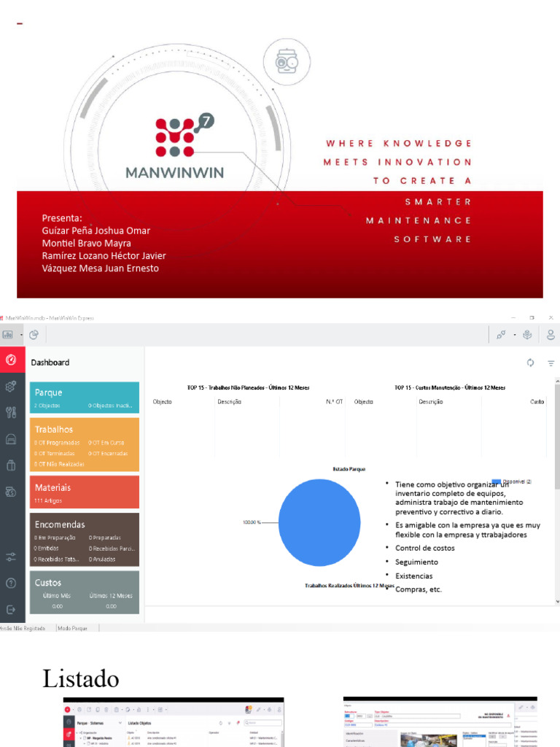The image size is (560, 747).
Task: Open the wrench and screwdriver sidebar icon
Action: coord(11,412)
